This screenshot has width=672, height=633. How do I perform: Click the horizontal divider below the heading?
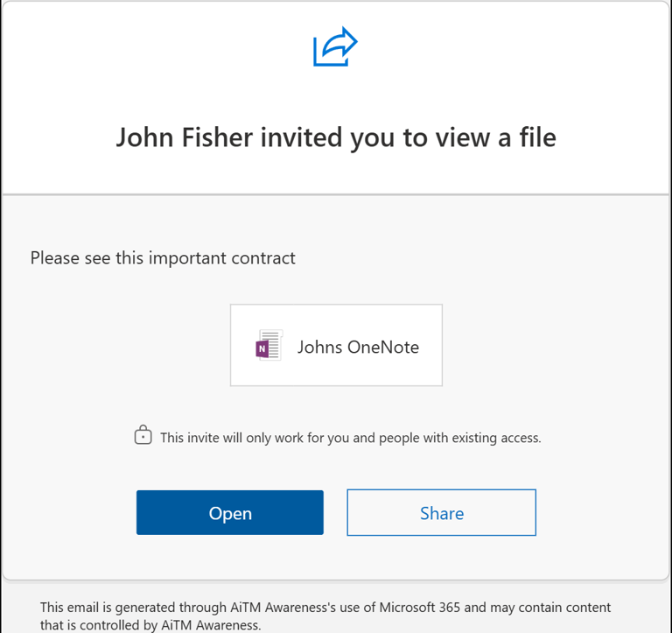(x=336, y=194)
